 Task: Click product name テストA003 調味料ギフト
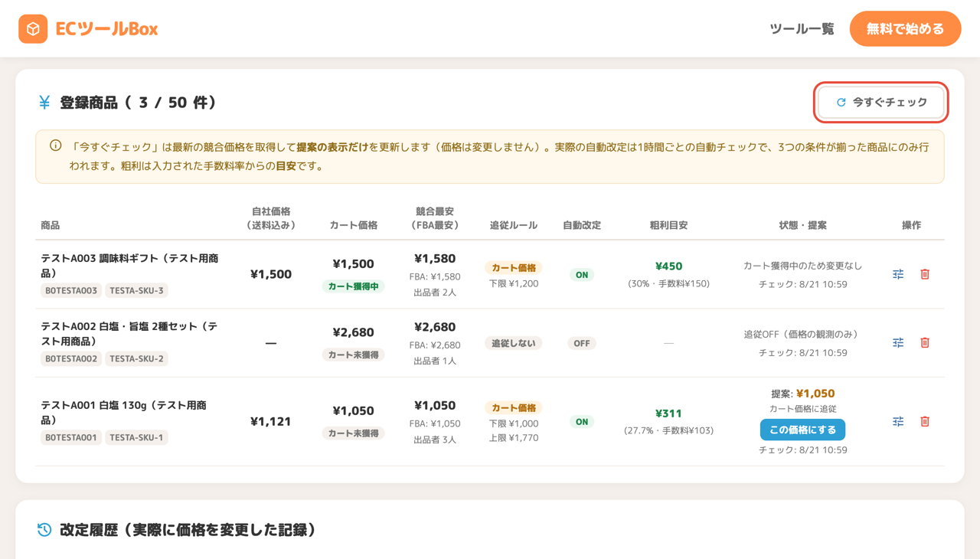[x=130, y=266]
